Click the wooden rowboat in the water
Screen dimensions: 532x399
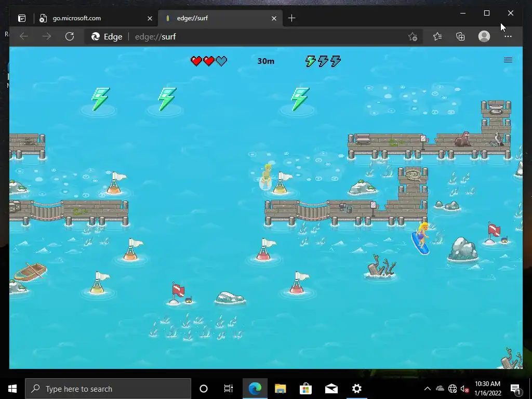(x=30, y=271)
